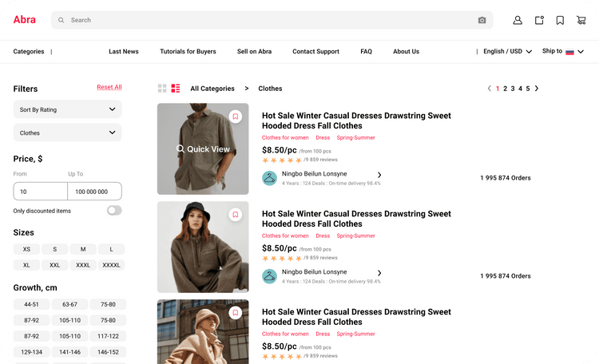599x364 pixels.
Task: Click All Categories breadcrumb
Action: [x=212, y=89]
